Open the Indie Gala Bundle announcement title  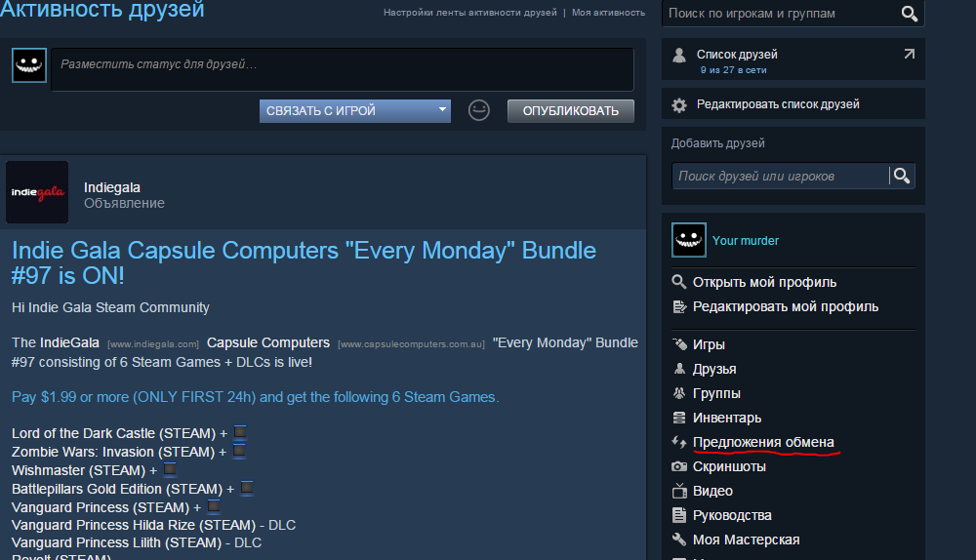click(x=304, y=262)
